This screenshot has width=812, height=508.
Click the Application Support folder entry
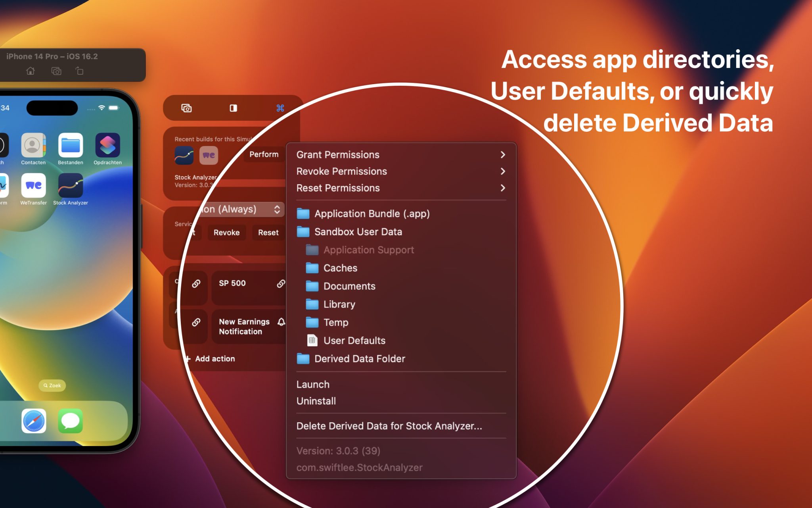pyautogui.click(x=401, y=250)
